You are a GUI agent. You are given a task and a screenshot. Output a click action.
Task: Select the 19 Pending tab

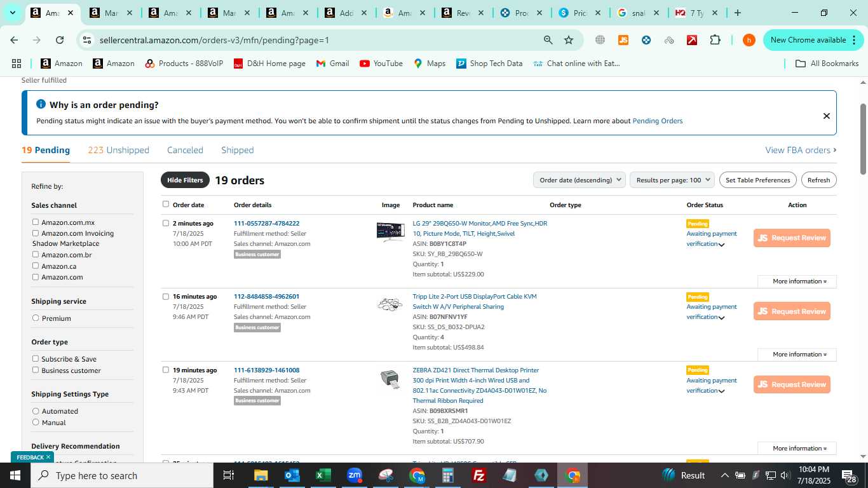46,150
